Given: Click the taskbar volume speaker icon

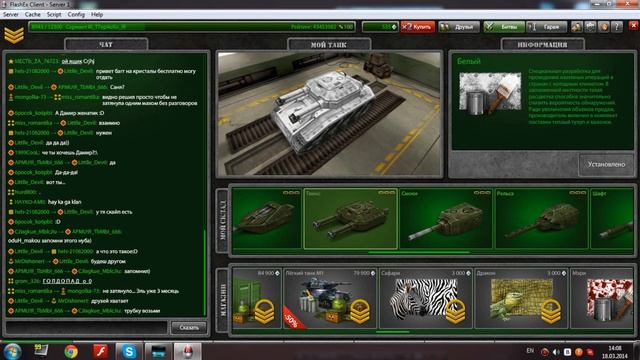Looking at the screenshot, I should click(556, 352).
